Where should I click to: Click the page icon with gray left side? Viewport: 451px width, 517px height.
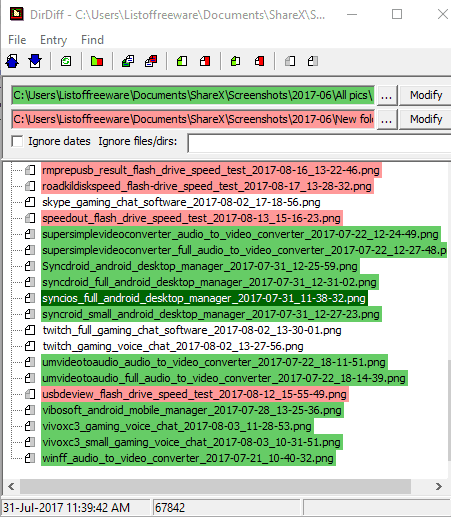point(290,61)
